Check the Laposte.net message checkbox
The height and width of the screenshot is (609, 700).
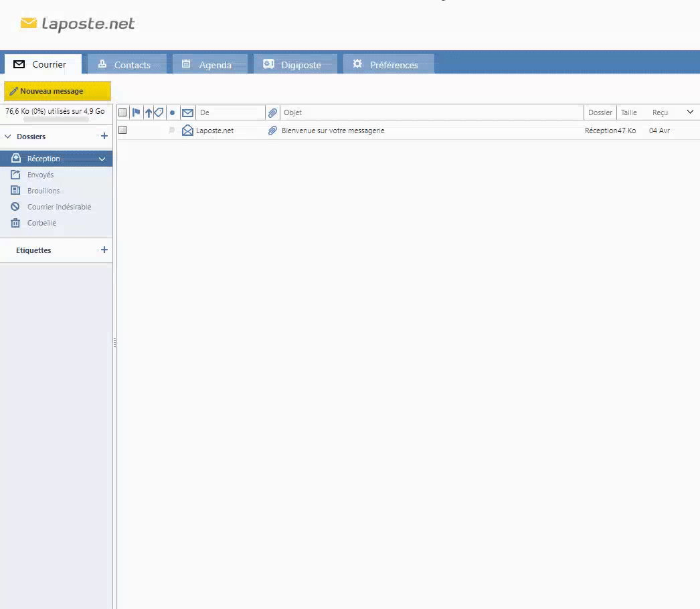tap(122, 130)
